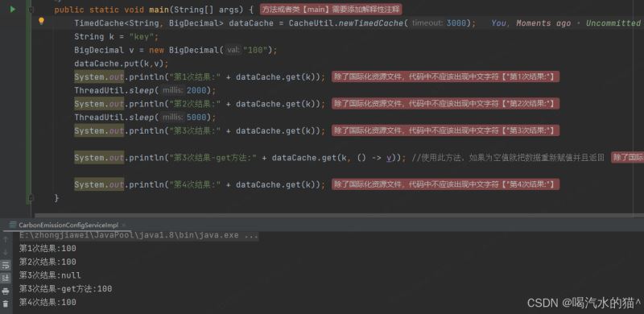This screenshot has width=644, height=314.
Task: Place cursor on dataCache.put(k,v) line
Action: 122,64
